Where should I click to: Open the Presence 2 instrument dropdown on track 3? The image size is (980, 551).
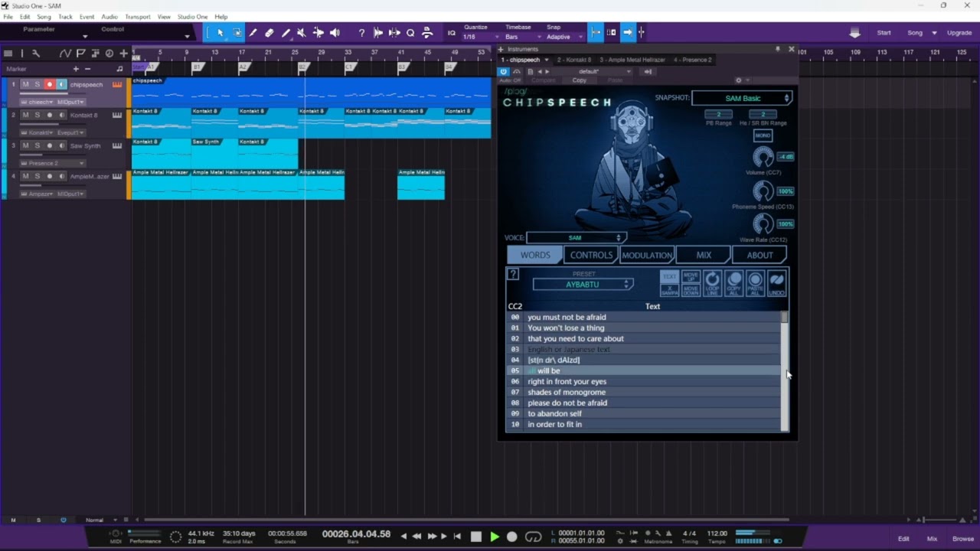click(x=52, y=163)
